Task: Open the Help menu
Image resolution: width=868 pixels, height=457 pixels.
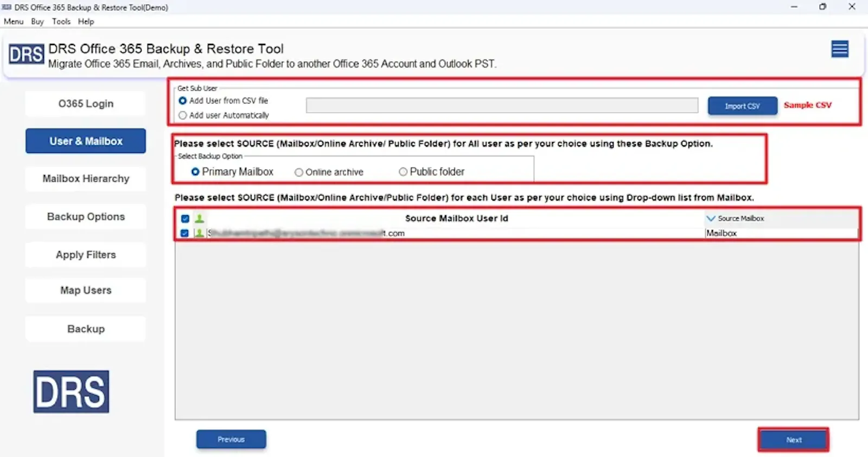Action: pyautogui.click(x=86, y=22)
